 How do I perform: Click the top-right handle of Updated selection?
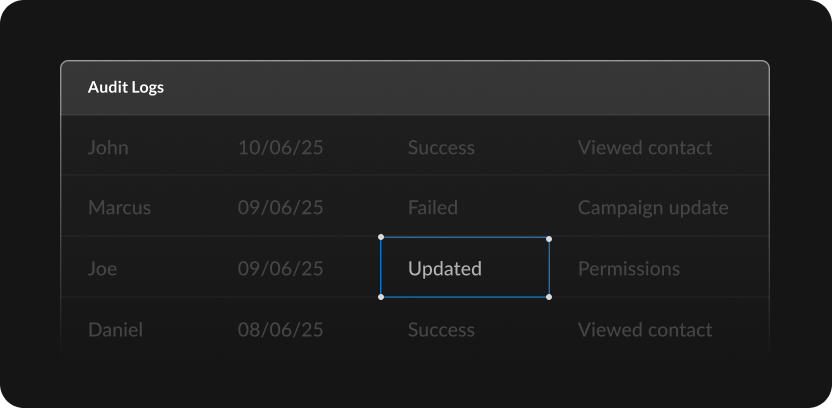(x=549, y=239)
